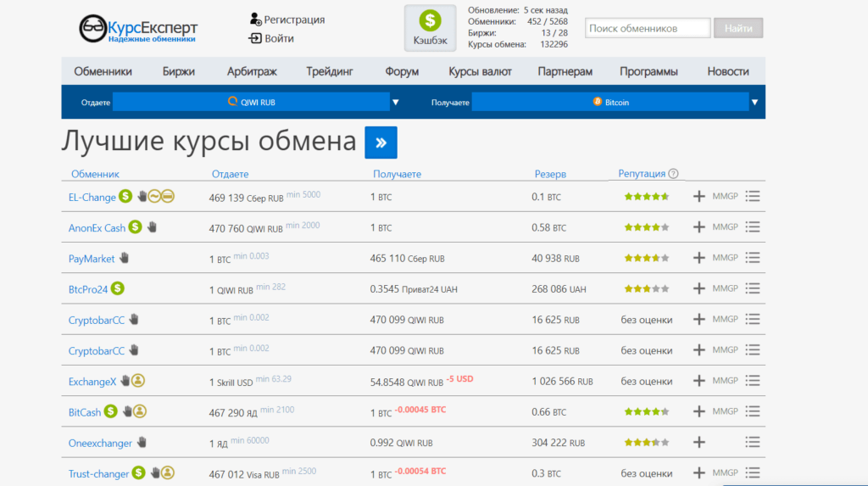The width and height of the screenshot is (868, 486).
Task: Click the hand icon next to PayMarket
Action: click(124, 258)
